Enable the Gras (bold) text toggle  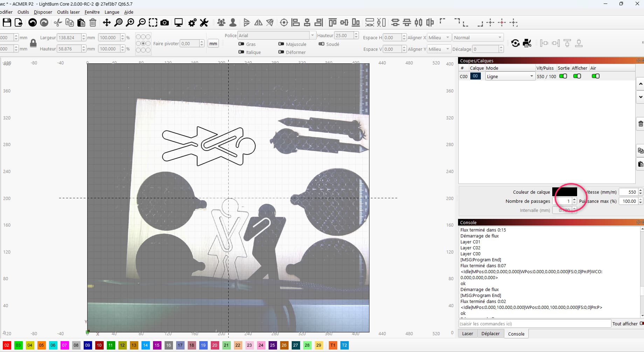[x=241, y=44]
